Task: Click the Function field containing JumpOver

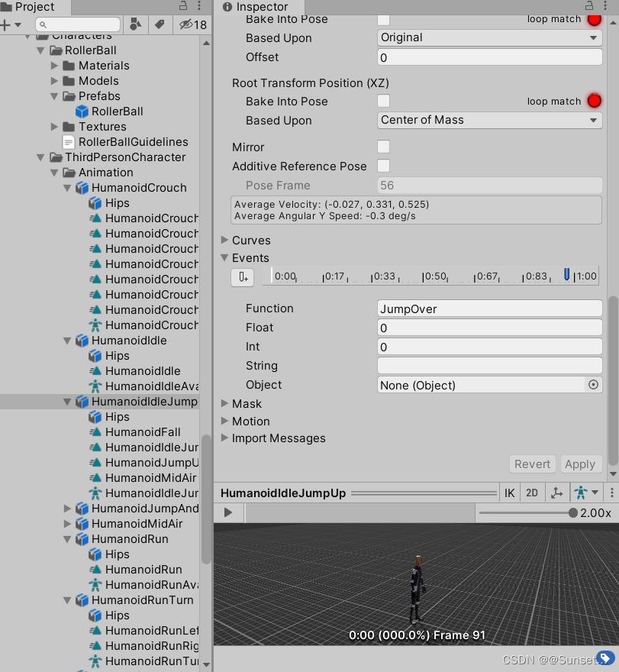Action: [490, 309]
